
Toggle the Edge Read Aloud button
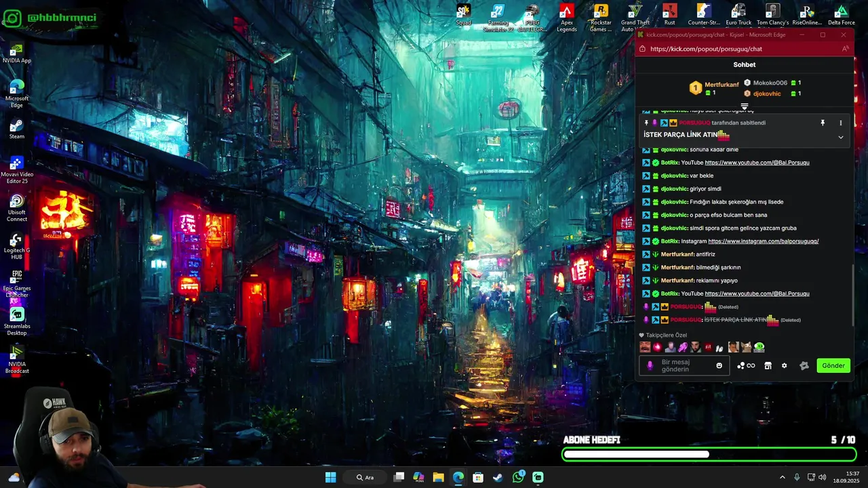point(845,49)
